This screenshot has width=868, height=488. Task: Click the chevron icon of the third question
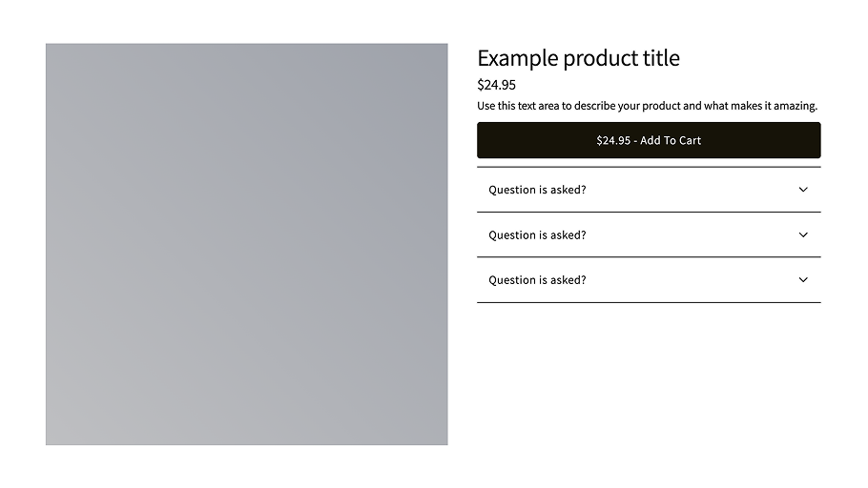coord(803,280)
